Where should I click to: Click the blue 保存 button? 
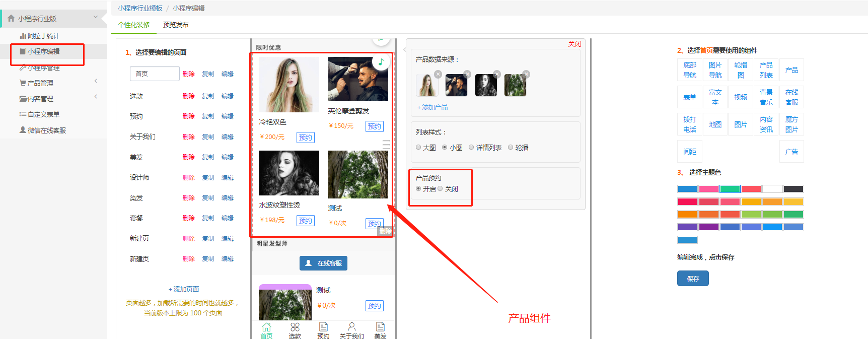tap(693, 279)
